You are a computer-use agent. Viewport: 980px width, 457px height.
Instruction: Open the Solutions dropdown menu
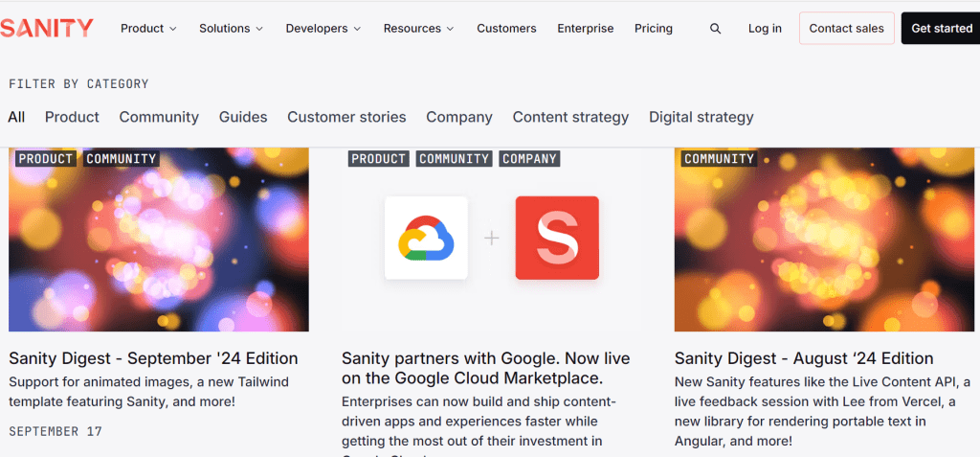[x=231, y=29]
